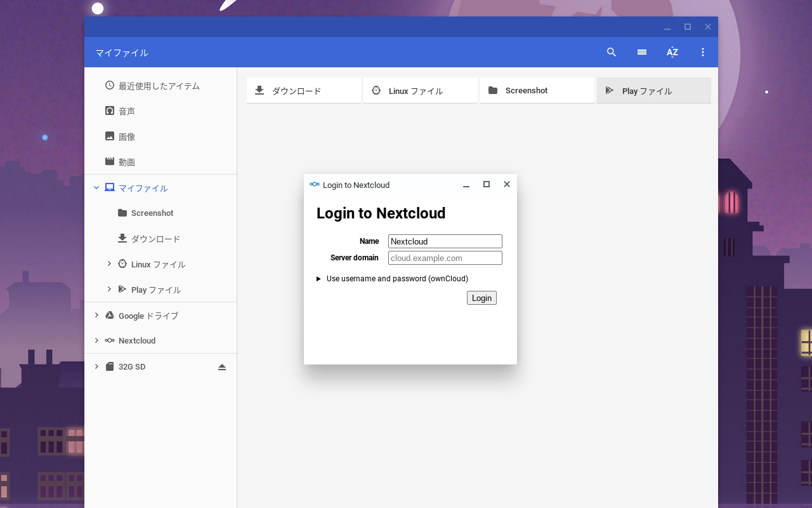Click the sidebar Linux ファイル label
The image size is (812, 508).
pos(159,264)
